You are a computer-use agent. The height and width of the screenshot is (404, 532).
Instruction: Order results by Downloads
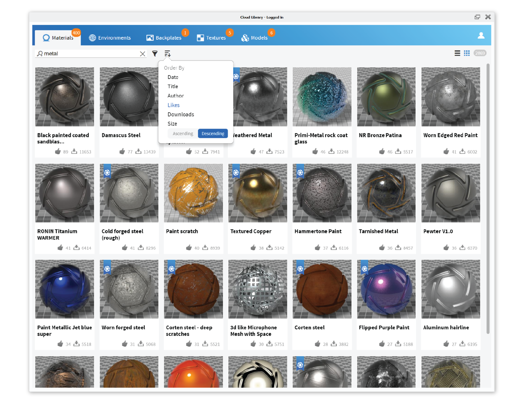point(181,114)
